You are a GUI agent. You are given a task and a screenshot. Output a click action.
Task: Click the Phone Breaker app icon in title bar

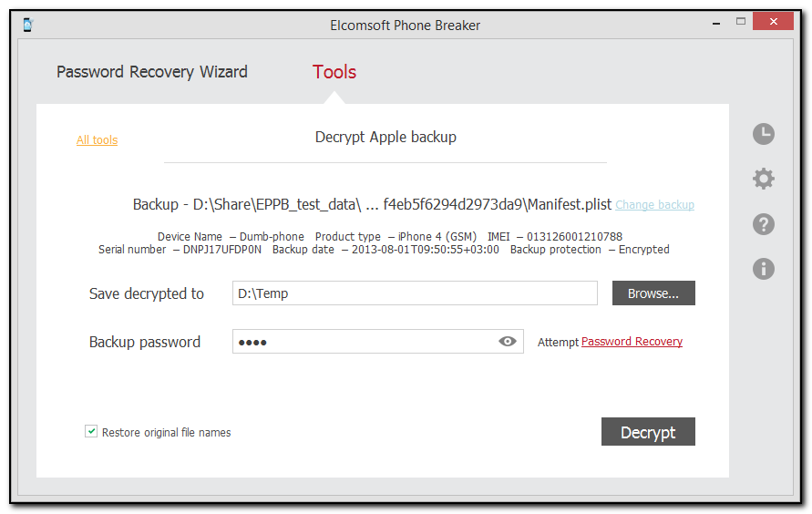[x=28, y=25]
